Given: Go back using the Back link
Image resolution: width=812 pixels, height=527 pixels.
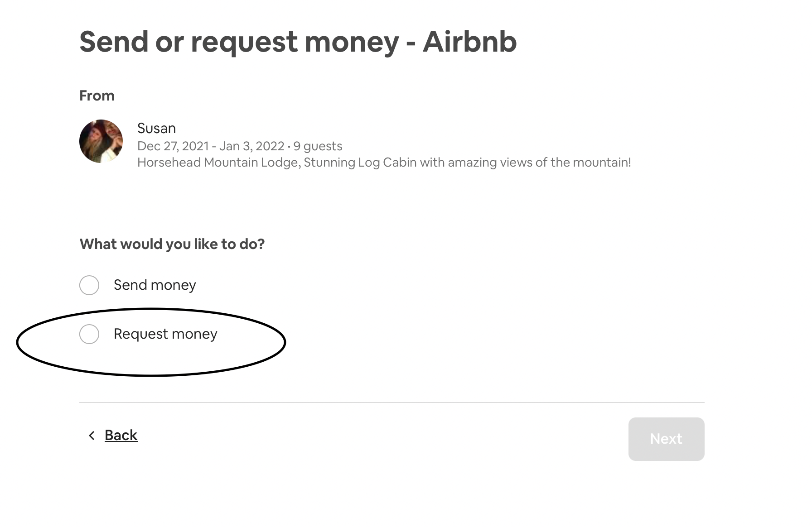Looking at the screenshot, I should [121, 435].
